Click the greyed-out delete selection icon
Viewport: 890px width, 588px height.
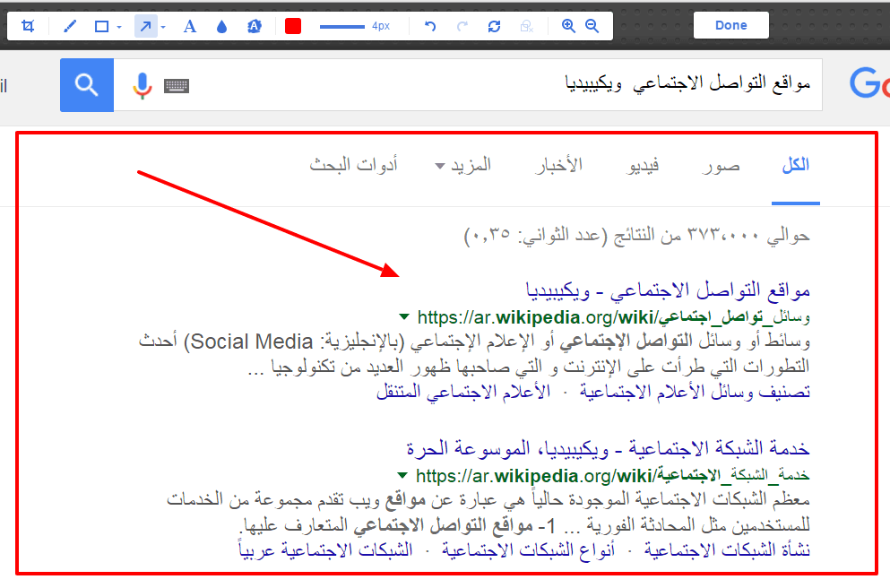point(527,26)
